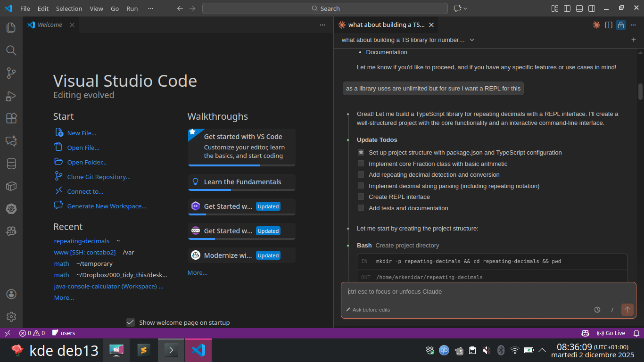644x362 pixels.
Task: Expand the conversation title dropdown chevron
Action: pos(472,40)
